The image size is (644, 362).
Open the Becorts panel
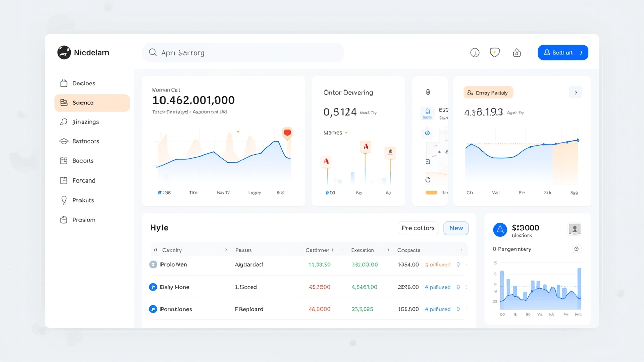click(x=83, y=160)
